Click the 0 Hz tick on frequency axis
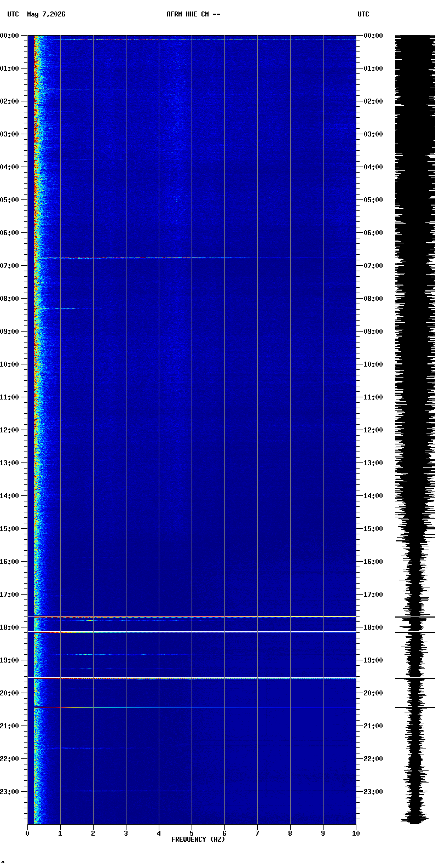This screenshot has width=439, height=868. tap(27, 833)
